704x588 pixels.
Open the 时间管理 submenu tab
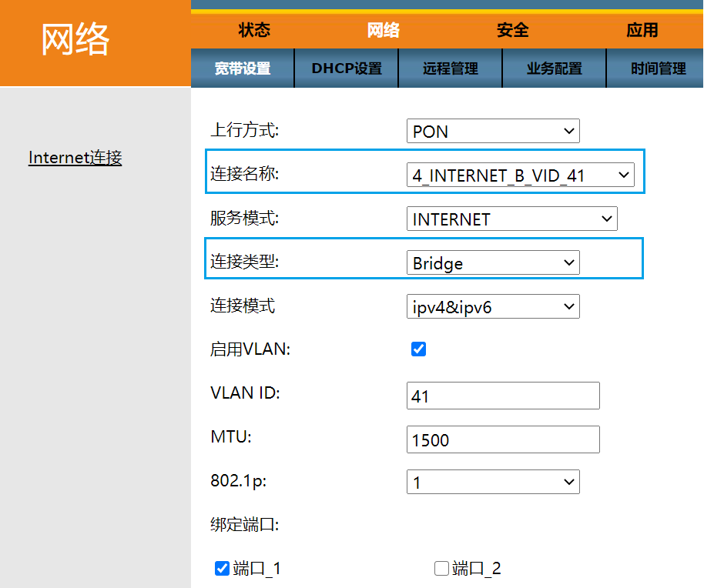[x=658, y=68]
